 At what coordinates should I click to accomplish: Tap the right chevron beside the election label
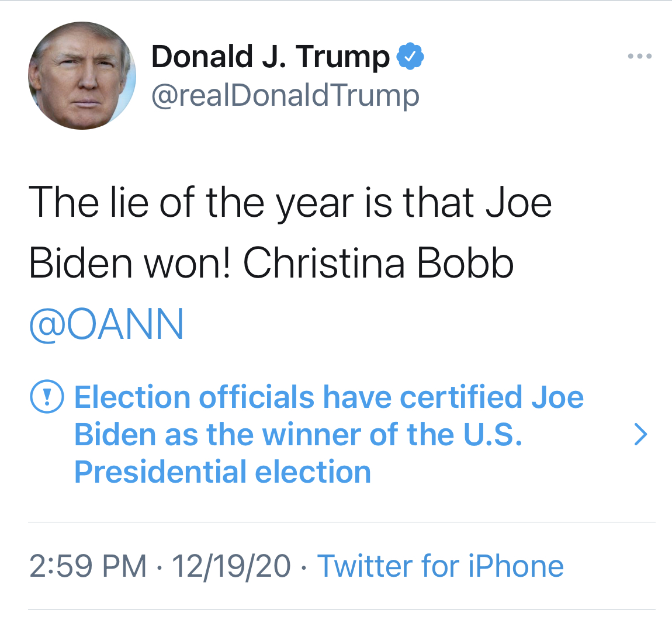point(640,435)
